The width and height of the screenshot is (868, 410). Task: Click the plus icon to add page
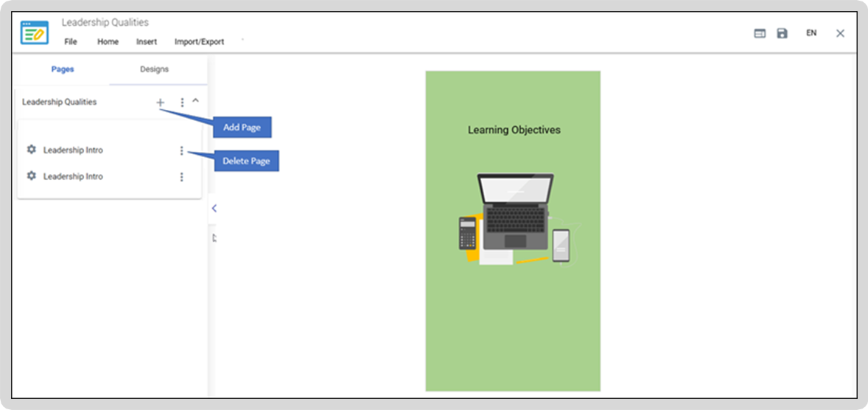click(x=160, y=102)
